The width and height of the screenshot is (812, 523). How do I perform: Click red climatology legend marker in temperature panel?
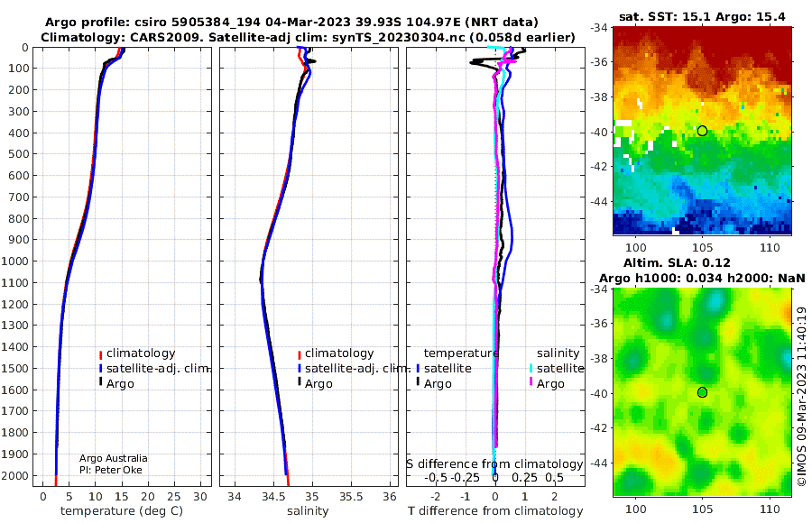pyautogui.click(x=100, y=354)
